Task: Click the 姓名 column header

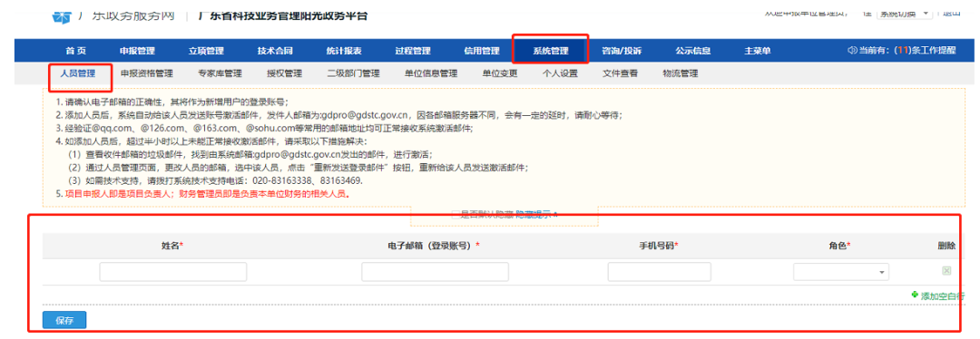Action: pos(171,246)
